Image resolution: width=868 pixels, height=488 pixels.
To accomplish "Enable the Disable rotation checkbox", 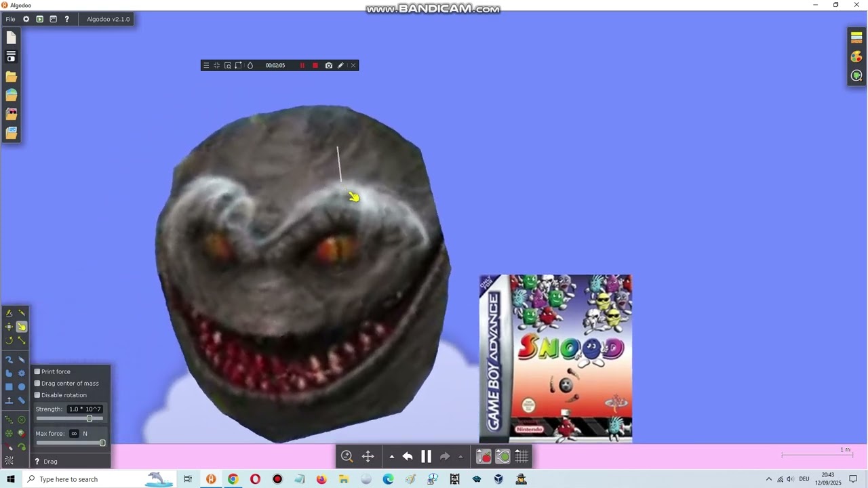I will click(x=37, y=394).
